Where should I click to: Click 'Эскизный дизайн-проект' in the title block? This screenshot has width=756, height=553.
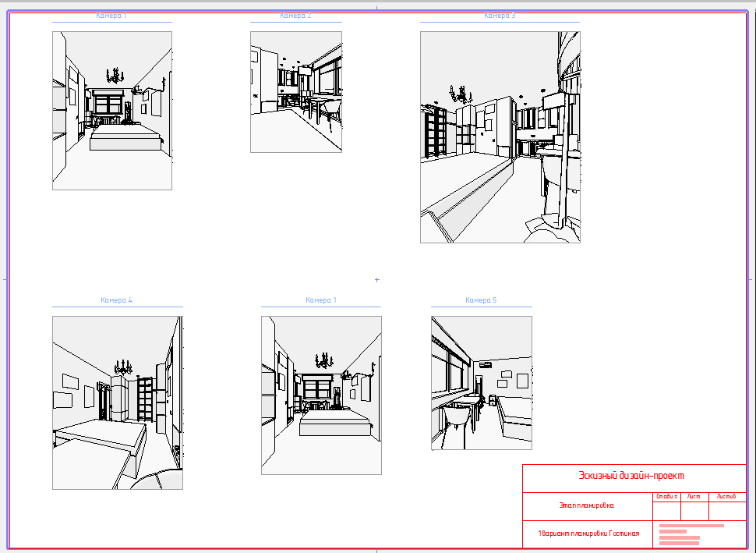631,476
